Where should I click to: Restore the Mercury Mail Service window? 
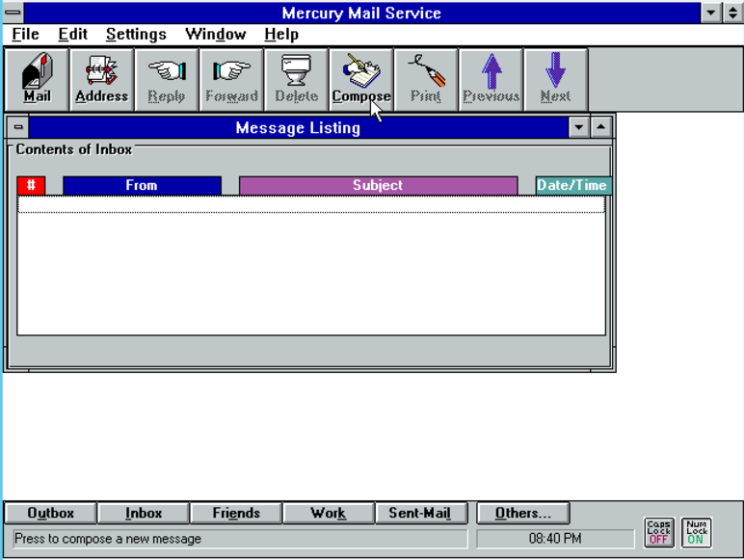pos(733,13)
